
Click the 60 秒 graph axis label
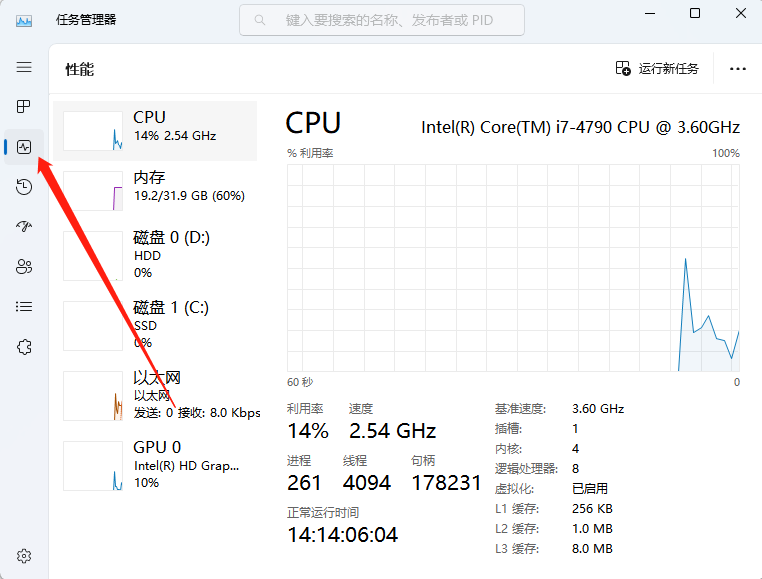point(300,382)
